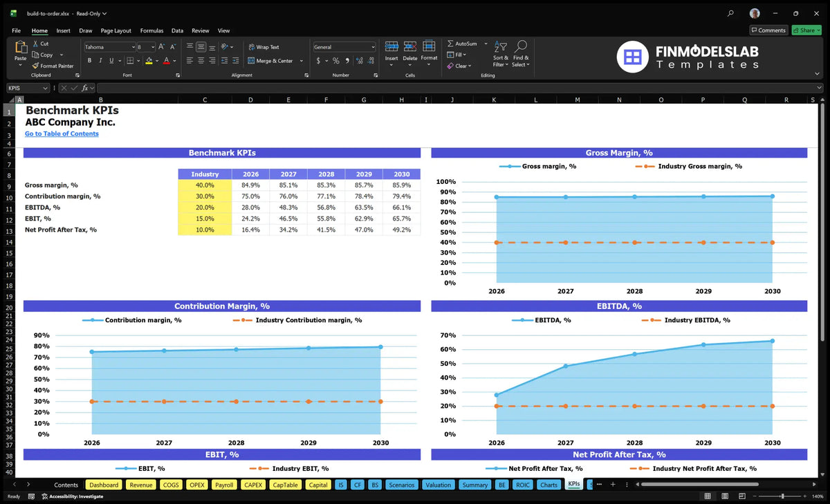The image size is (830, 504).
Task: Click the accounting dollar format icon
Action: coord(318,61)
